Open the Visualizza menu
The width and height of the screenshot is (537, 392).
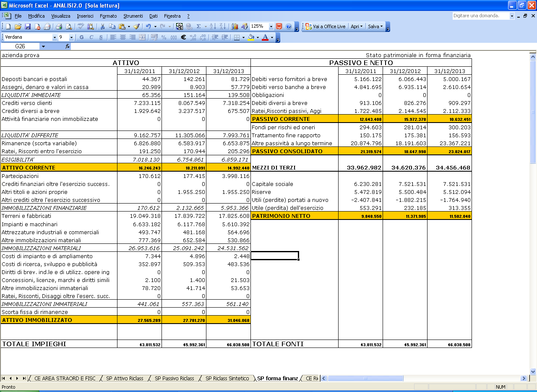[x=61, y=16]
